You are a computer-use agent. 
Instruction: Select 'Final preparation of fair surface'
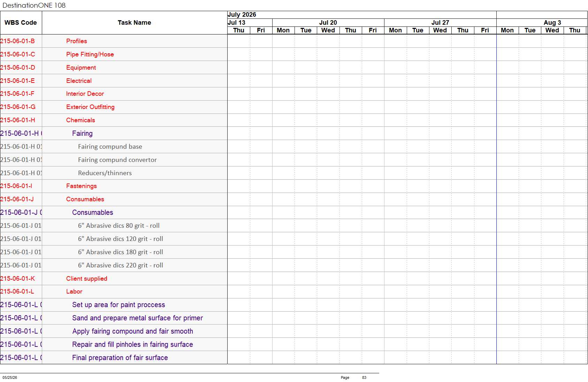120,358
